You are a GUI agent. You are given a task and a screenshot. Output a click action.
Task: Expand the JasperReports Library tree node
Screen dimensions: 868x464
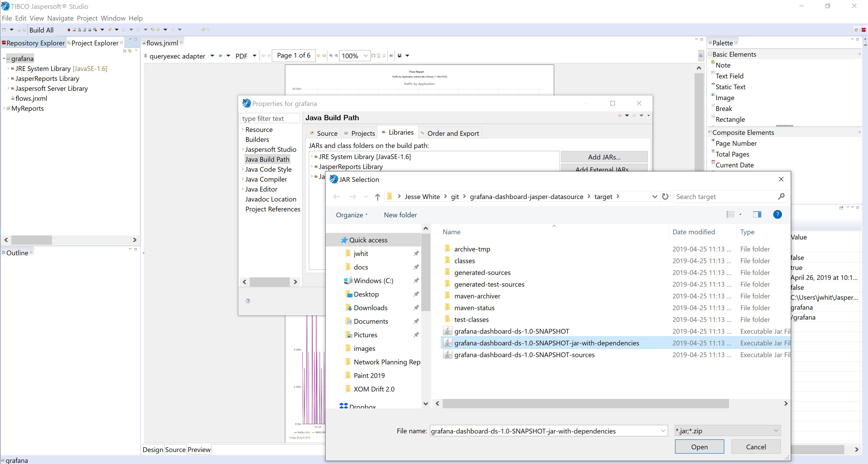point(8,78)
